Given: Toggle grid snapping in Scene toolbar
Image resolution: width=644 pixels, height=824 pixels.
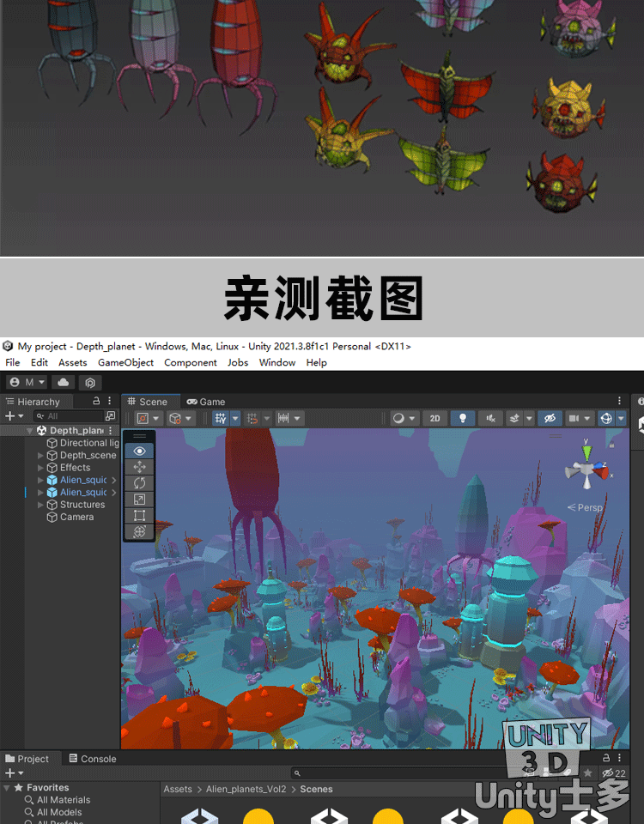Looking at the screenshot, I should click(252, 418).
